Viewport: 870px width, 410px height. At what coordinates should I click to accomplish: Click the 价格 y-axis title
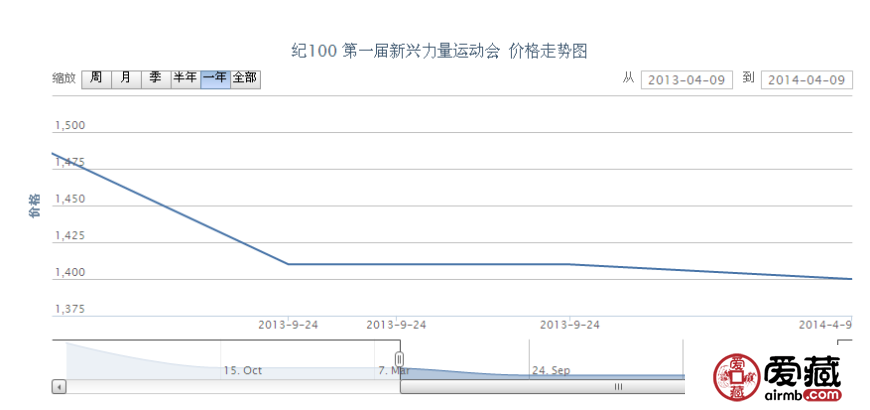point(36,205)
